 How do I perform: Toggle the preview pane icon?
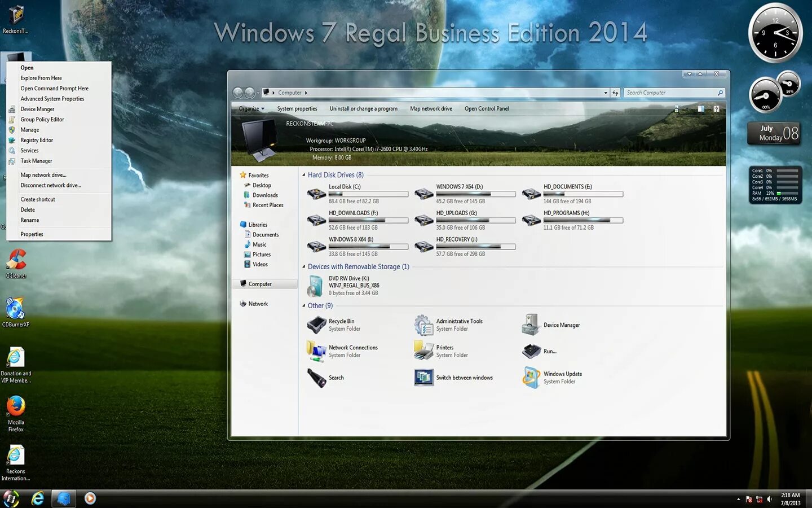point(700,109)
